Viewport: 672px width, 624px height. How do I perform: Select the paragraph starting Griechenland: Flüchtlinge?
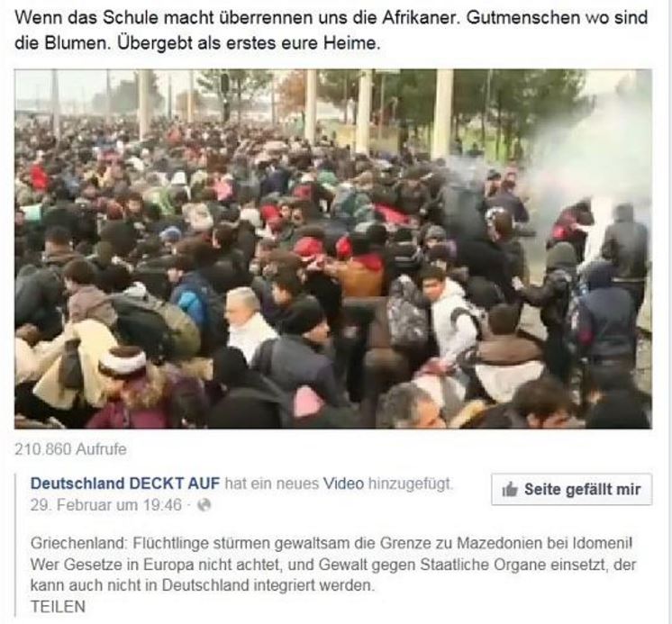[x=332, y=564]
